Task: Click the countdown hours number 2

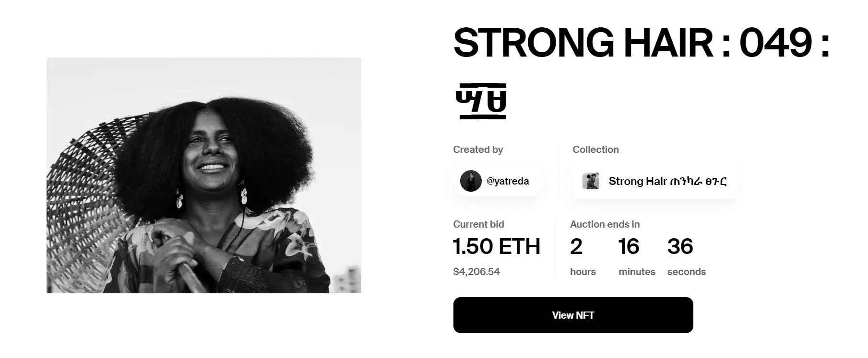Action: (576, 246)
